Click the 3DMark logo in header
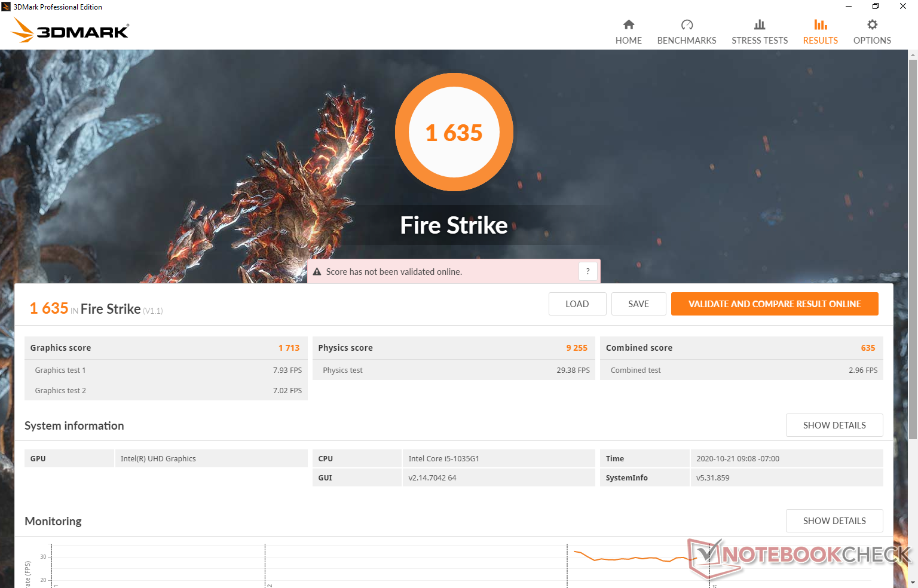This screenshot has height=588, width=918. (x=70, y=30)
